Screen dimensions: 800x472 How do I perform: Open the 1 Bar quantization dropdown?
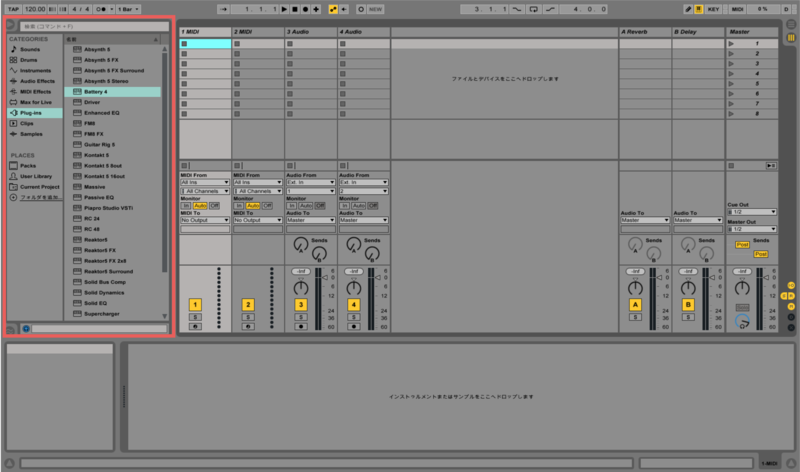(128, 9)
